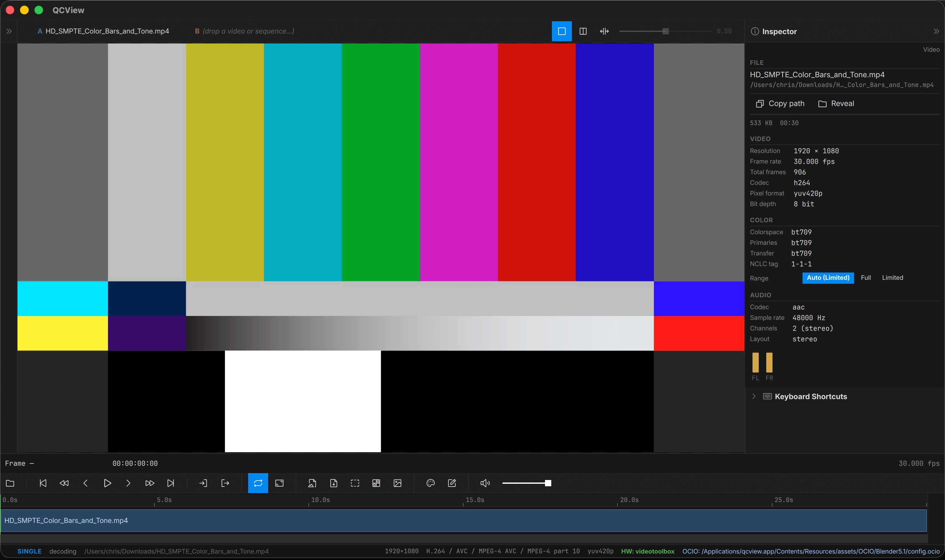This screenshot has height=560, width=945.
Task: Click the green zoom window button
Action: point(39,10)
